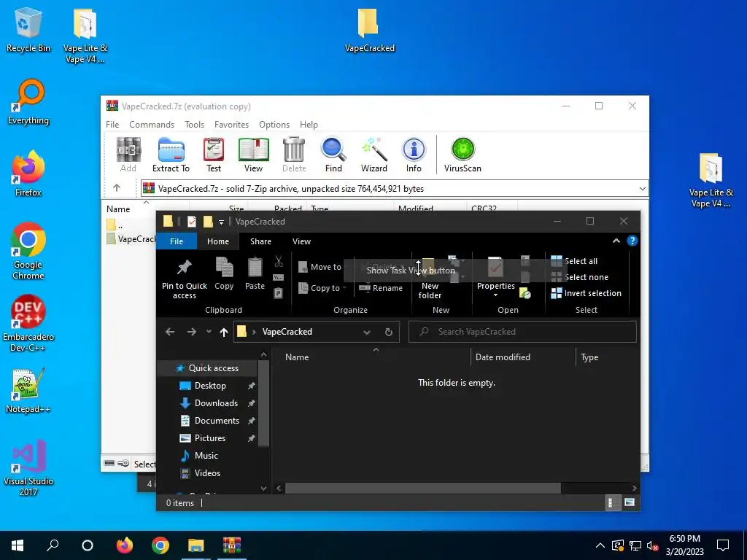Screen dimensions: 747x560
Task: Click the History icon in the Open group
Action: click(525, 293)
